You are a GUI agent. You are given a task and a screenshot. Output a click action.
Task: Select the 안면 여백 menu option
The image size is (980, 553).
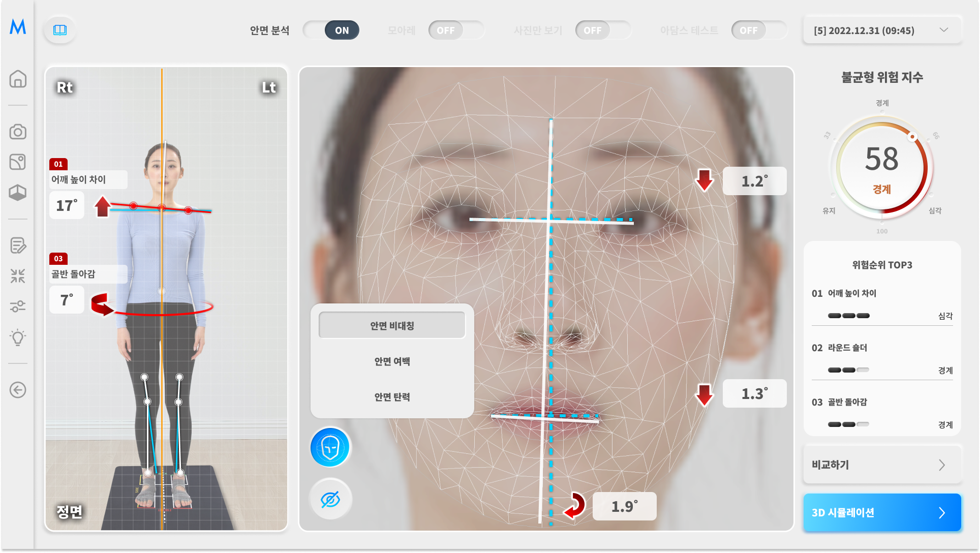click(x=392, y=361)
